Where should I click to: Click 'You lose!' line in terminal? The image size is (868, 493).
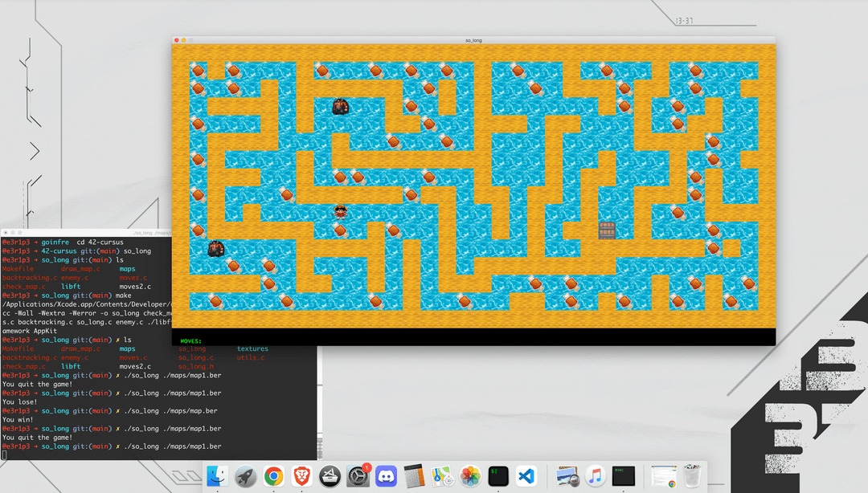click(x=20, y=401)
